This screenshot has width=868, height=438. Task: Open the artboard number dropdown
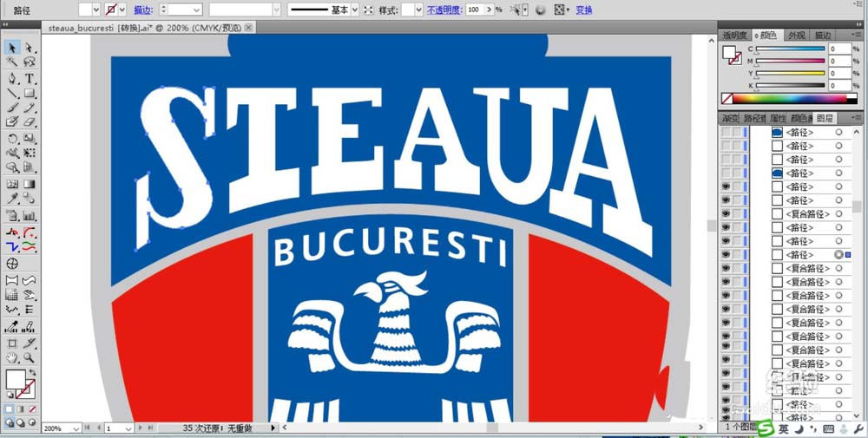pyautogui.click(x=129, y=428)
